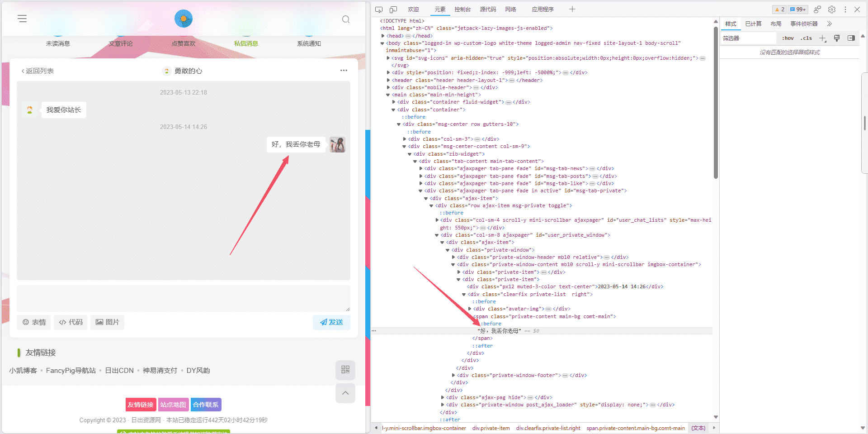Toggle device emulation mode icon

(x=393, y=10)
